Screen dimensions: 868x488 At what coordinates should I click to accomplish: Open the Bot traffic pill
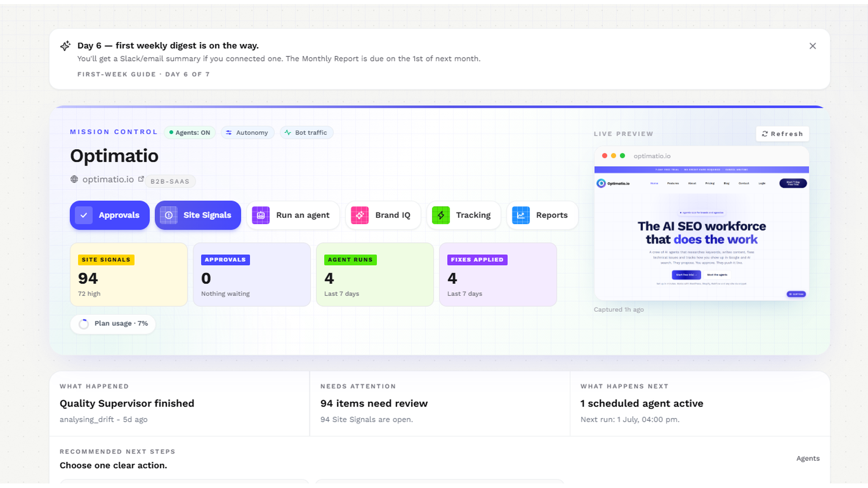point(307,133)
